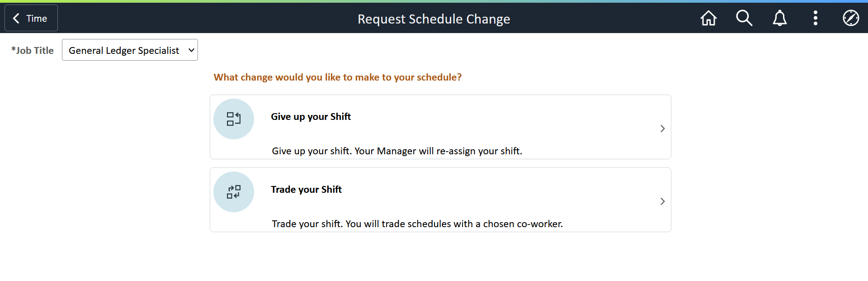
Task: Click the Request Schedule Change header title
Action: point(434,19)
